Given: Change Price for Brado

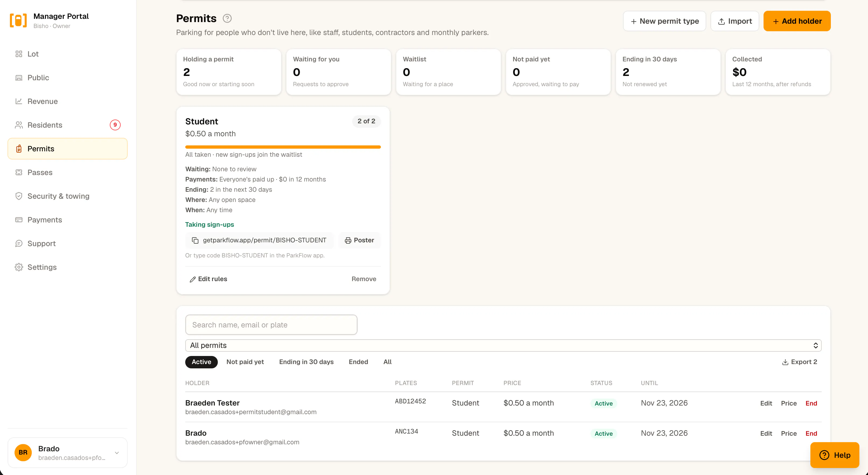Looking at the screenshot, I should 789,433.
